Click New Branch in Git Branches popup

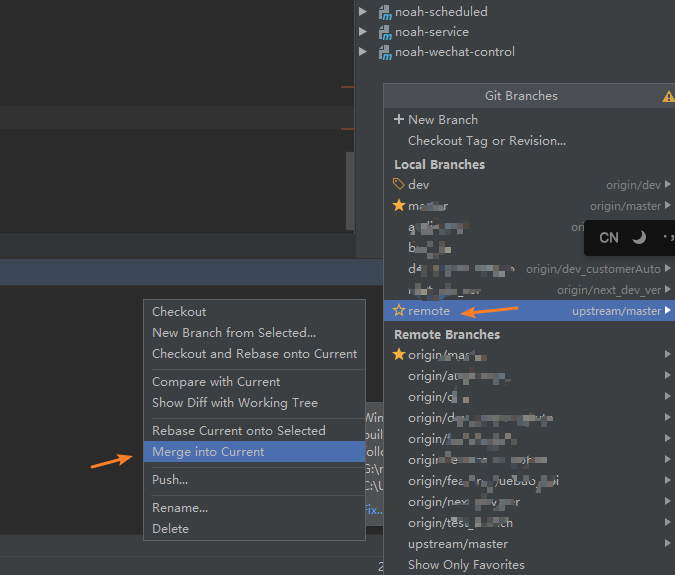pyautogui.click(x=529, y=120)
